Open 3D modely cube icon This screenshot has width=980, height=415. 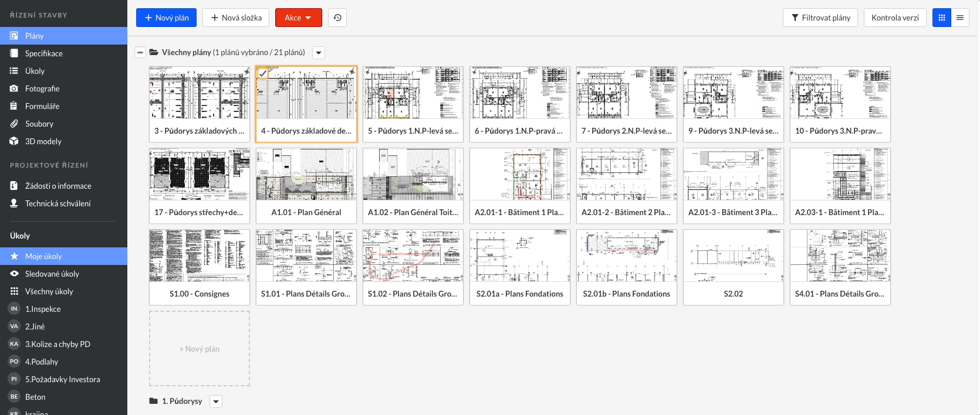click(x=14, y=141)
